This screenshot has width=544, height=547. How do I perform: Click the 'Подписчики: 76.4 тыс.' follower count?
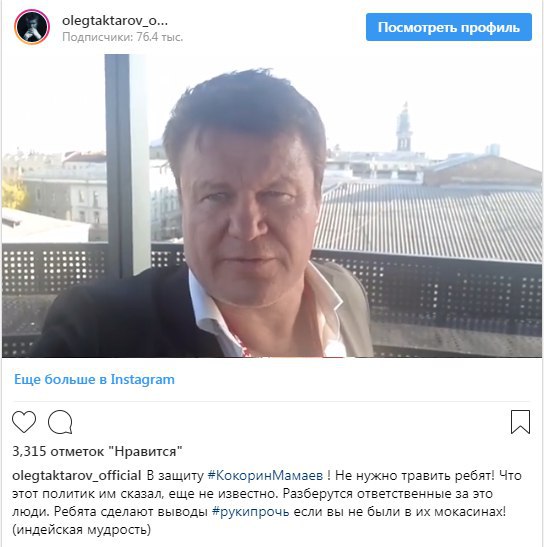coord(122,37)
